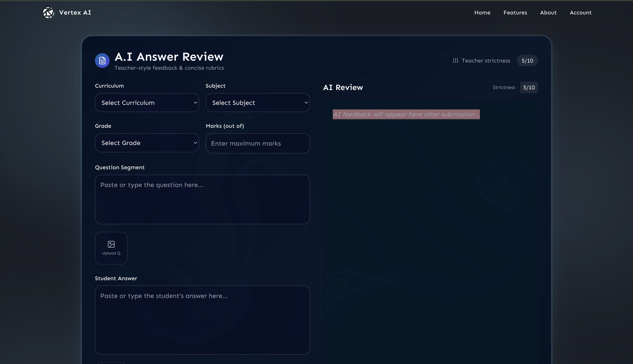
Task: Click the Upload Q button
Action: pos(111,248)
